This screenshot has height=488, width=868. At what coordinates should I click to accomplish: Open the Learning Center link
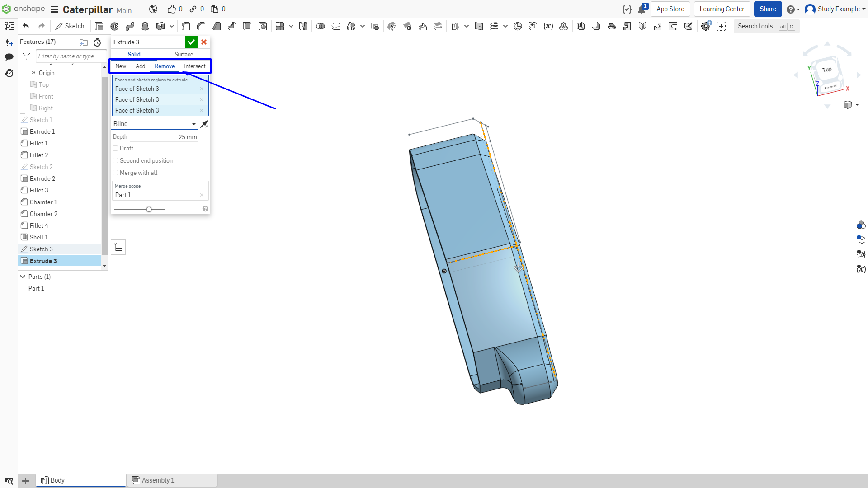click(722, 9)
